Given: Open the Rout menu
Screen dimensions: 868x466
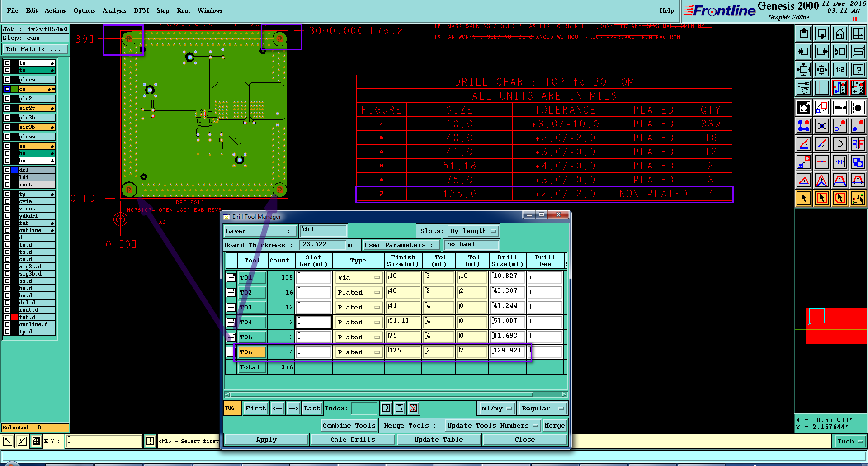Looking at the screenshot, I should point(184,10).
